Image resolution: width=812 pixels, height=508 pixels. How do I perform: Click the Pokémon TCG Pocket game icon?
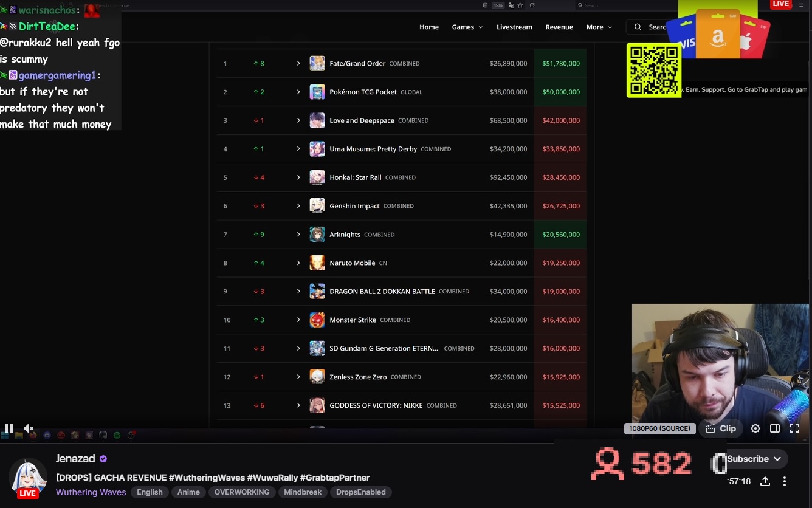click(x=317, y=92)
